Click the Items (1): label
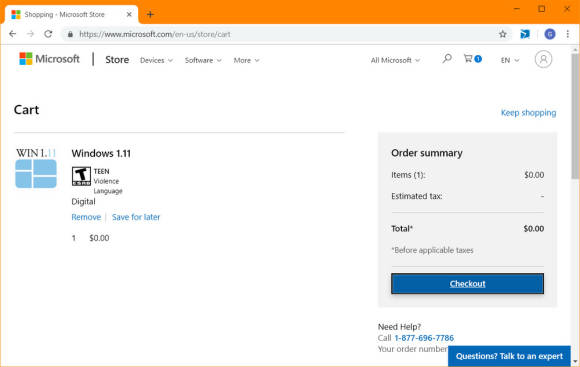Screen dimensions: 580x367 pyautogui.click(x=408, y=175)
